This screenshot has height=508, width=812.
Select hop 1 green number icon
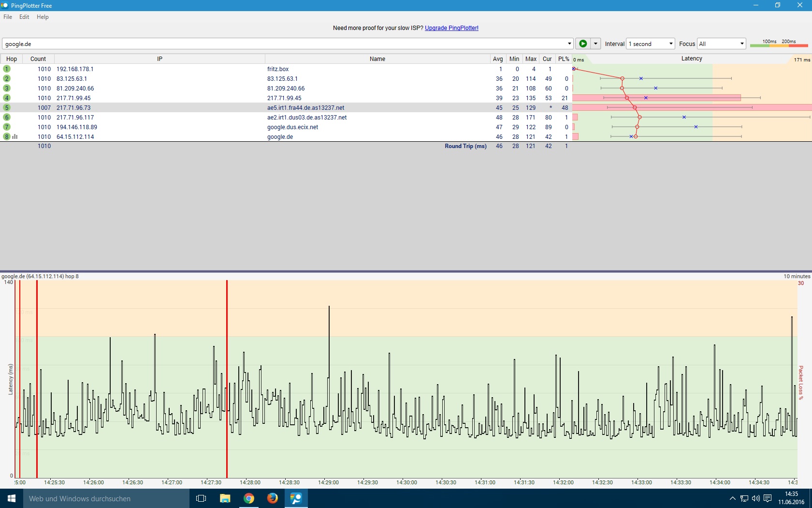click(7, 69)
